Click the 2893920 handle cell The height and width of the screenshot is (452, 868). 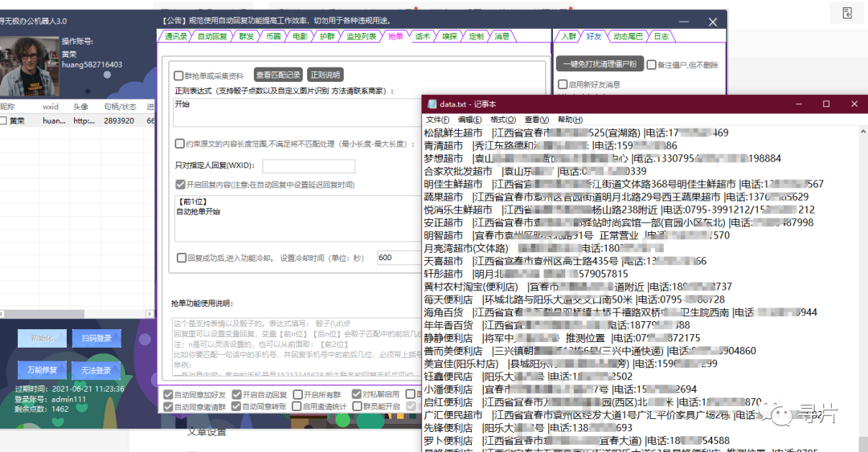pos(118,120)
